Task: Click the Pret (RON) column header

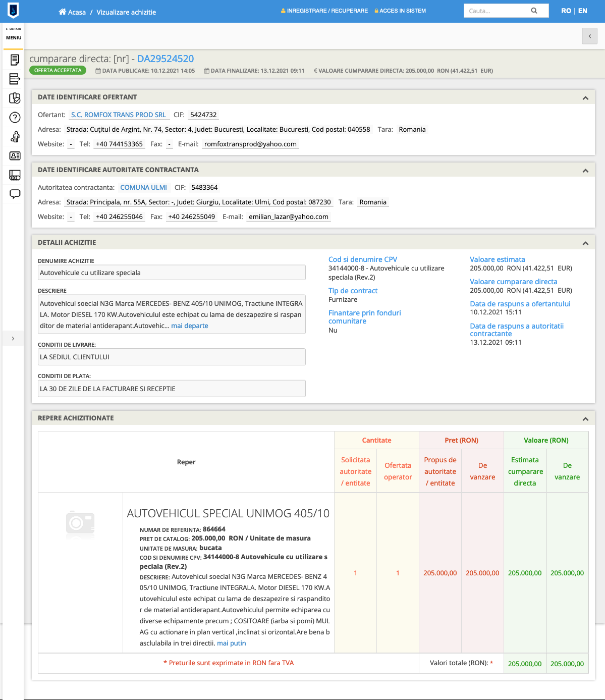Action: [x=461, y=440]
